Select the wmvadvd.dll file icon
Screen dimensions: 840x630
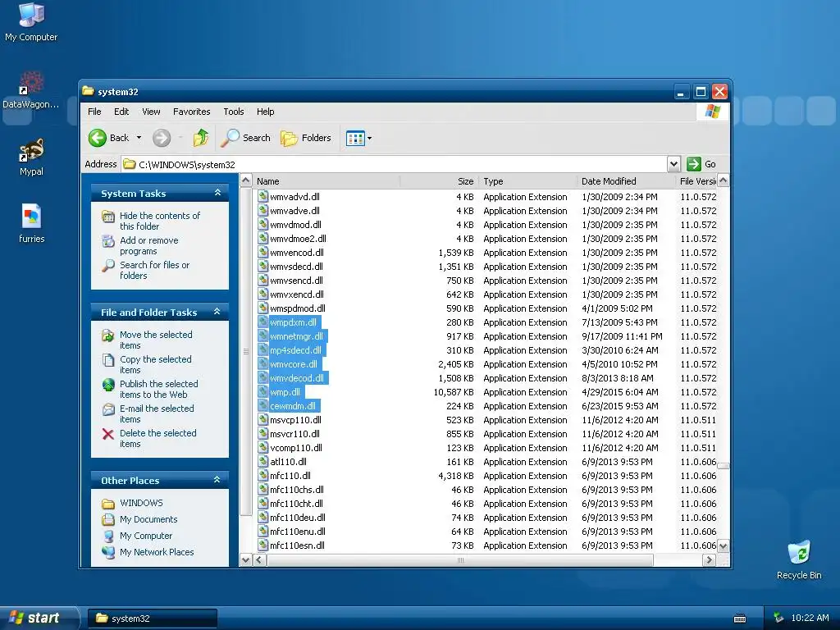[262, 197]
